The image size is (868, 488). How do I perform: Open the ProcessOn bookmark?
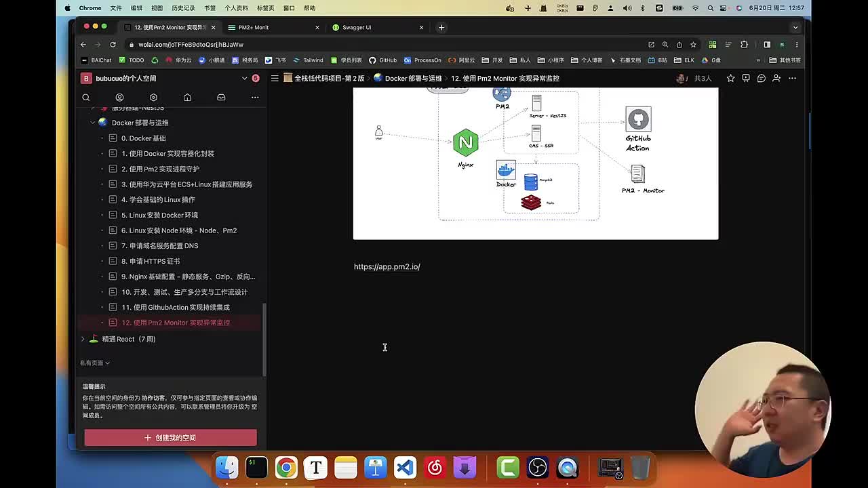click(x=422, y=60)
